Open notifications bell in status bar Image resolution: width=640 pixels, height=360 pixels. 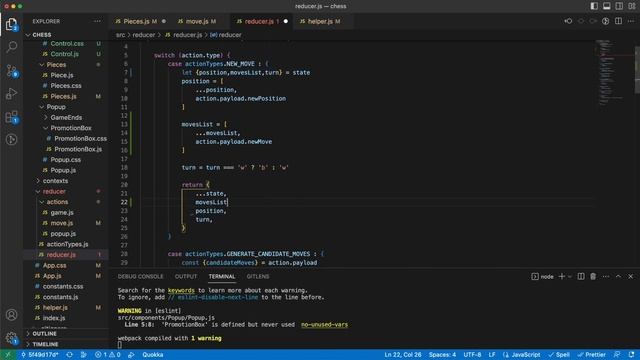click(x=631, y=355)
